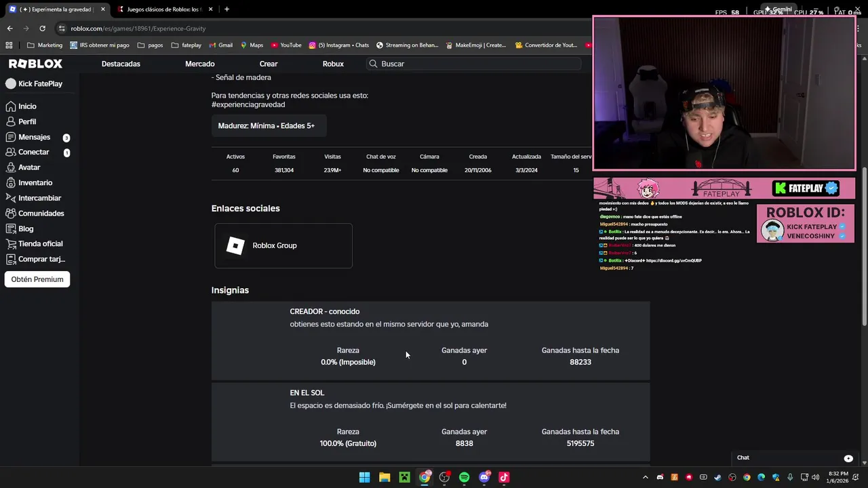Open the Gmail bookmark
Image resolution: width=868 pixels, height=488 pixels.
click(x=221, y=45)
